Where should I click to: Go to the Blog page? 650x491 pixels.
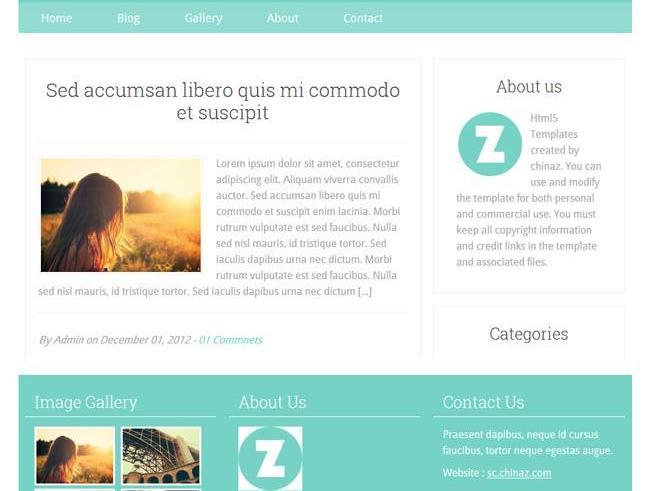(x=129, y=18)
